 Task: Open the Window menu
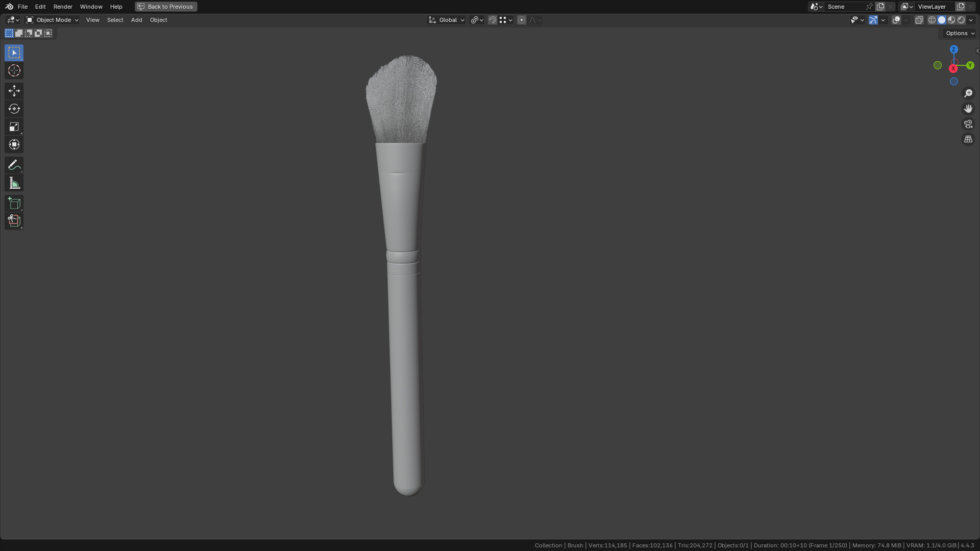[91, 7]
